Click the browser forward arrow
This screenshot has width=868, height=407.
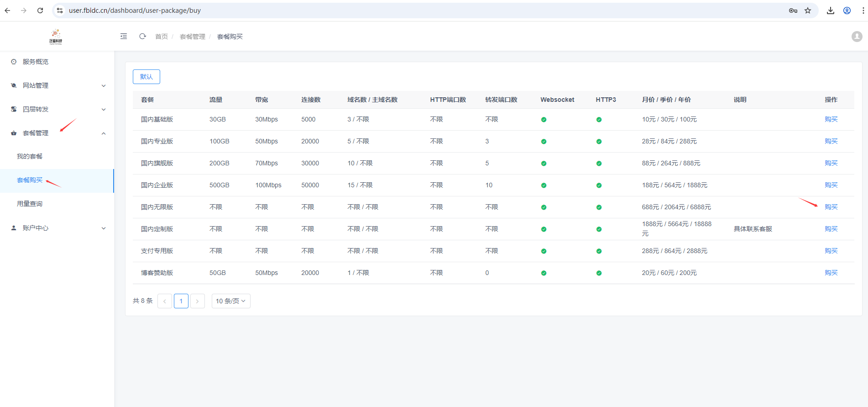24,11
